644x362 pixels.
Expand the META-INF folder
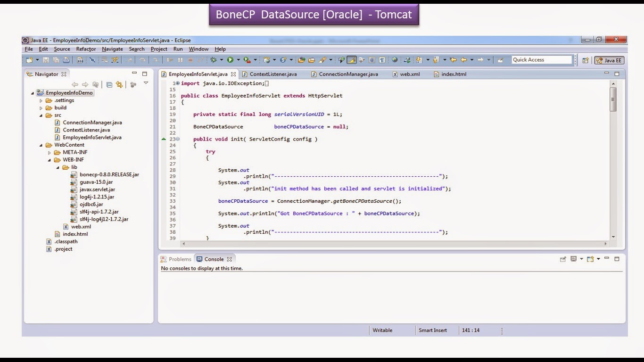50,153
